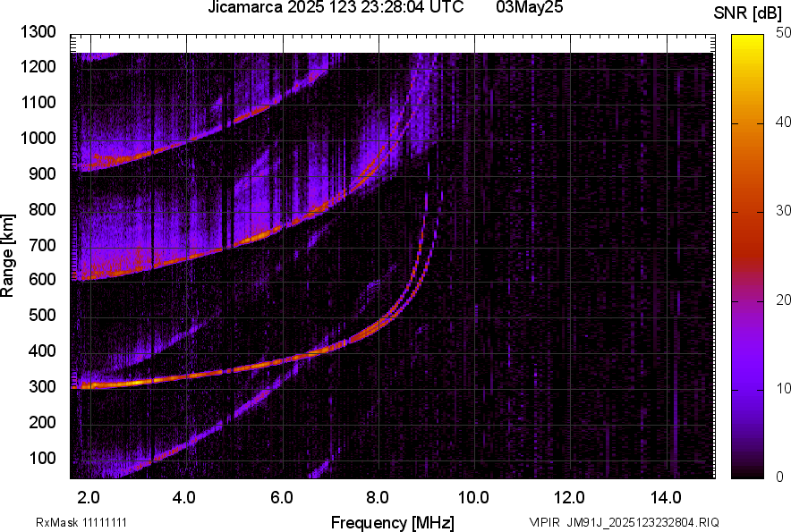Click the 'Frequency [MHz]' axis label
This screenshot has height=532, width=791.
393,522
